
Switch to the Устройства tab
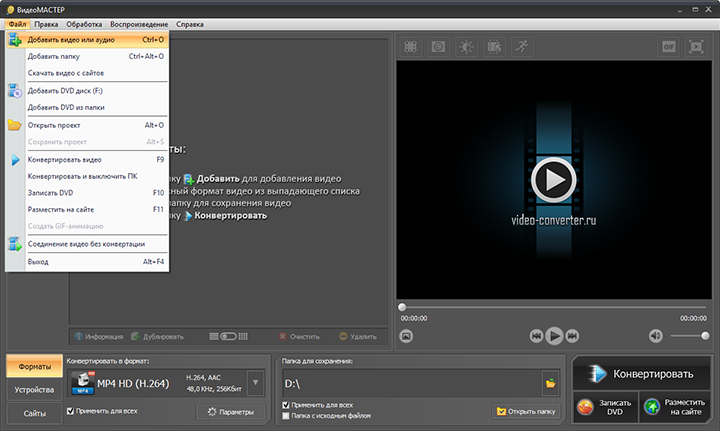pos(34,389)
